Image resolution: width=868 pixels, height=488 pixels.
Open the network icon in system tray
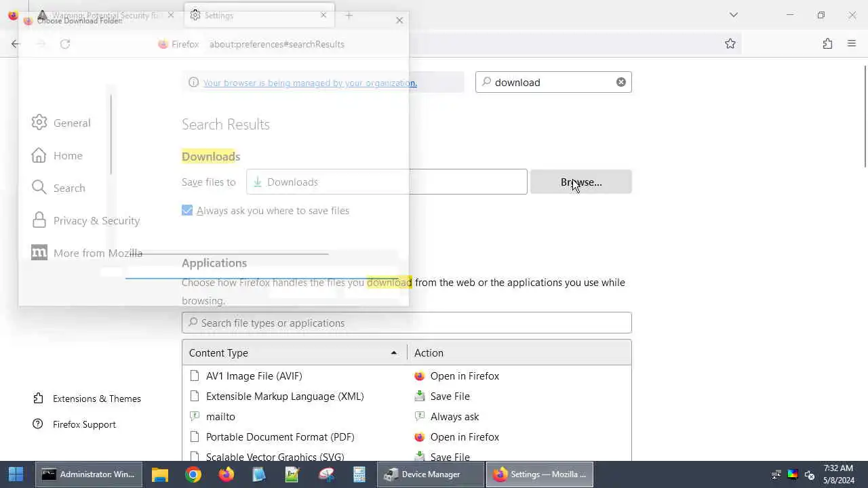coord(776,474)
